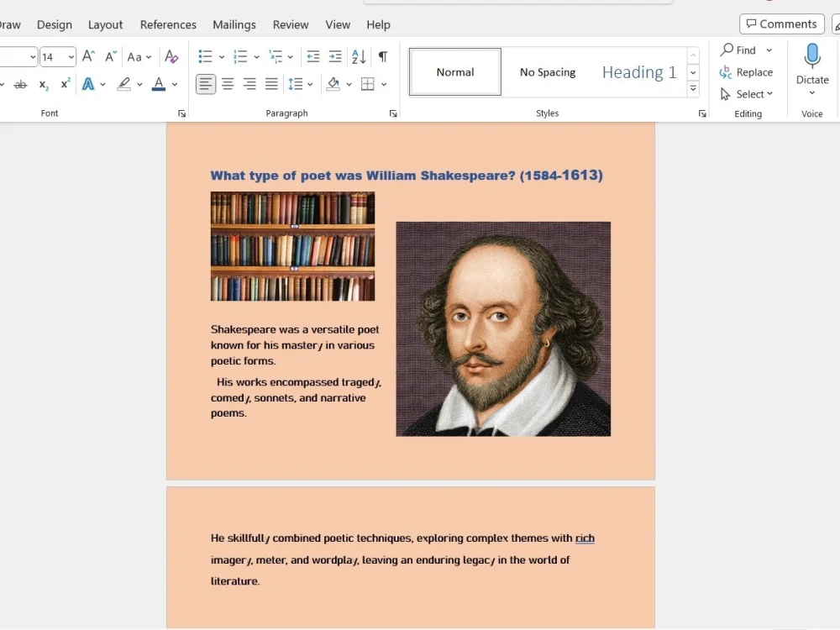Click Replace in Editing group
840x630 pixels.
click(x=746, y=71)
